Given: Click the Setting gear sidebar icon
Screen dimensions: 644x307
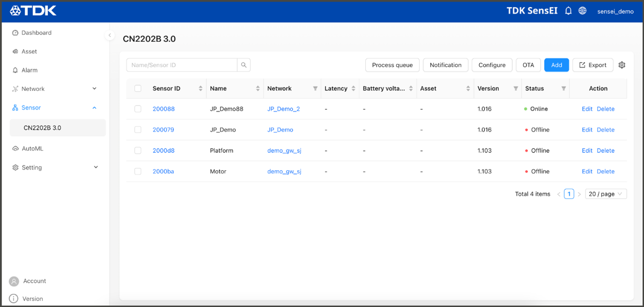Looking at the screenshot, I should coord(15,167).
